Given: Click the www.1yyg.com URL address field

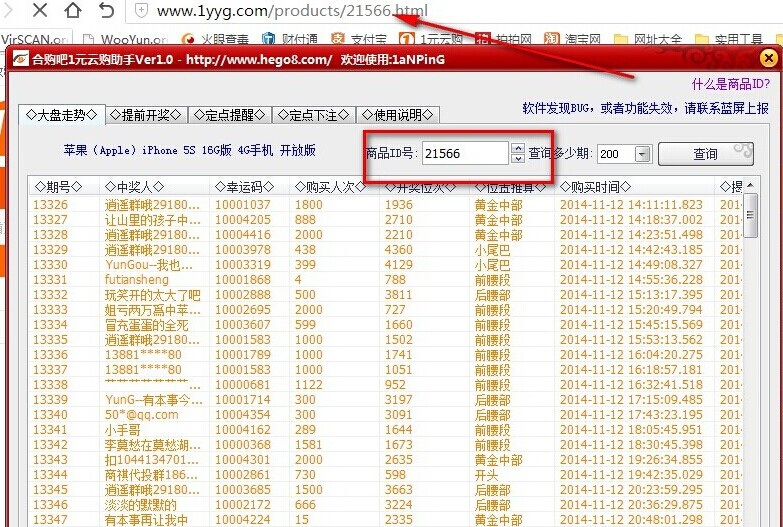Looking at the screenshot, I should 292,10.
